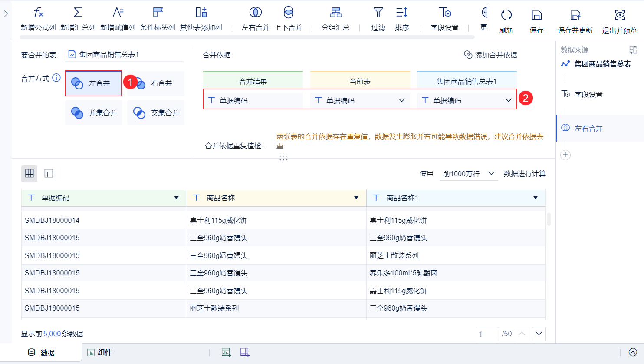The width and height of the screenshot is (644, 364).
Task: Click the data table vertical scrollbar
Action: (x=549, y=219)
